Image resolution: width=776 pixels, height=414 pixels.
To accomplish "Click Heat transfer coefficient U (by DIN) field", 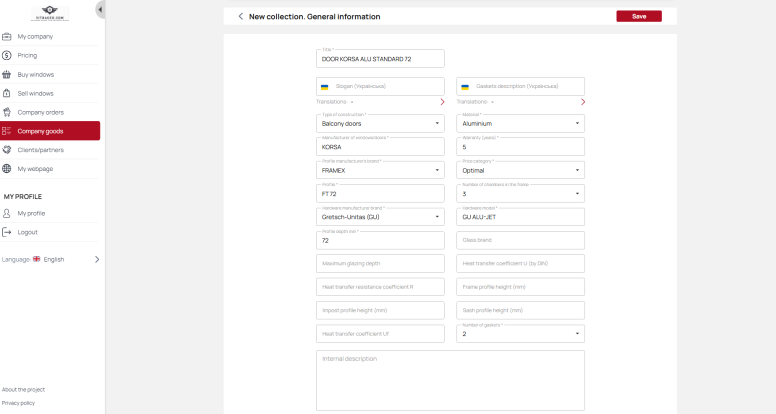I will (x=520, y=264).
